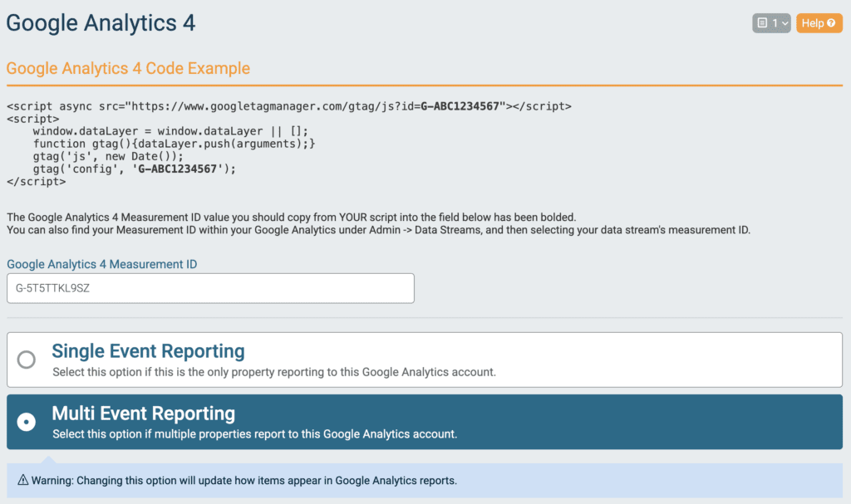This screenshot has width=851, height=504.
Task: Click the Google Analytics 4 Code Example heading
Action: click(x=128, y=68)
